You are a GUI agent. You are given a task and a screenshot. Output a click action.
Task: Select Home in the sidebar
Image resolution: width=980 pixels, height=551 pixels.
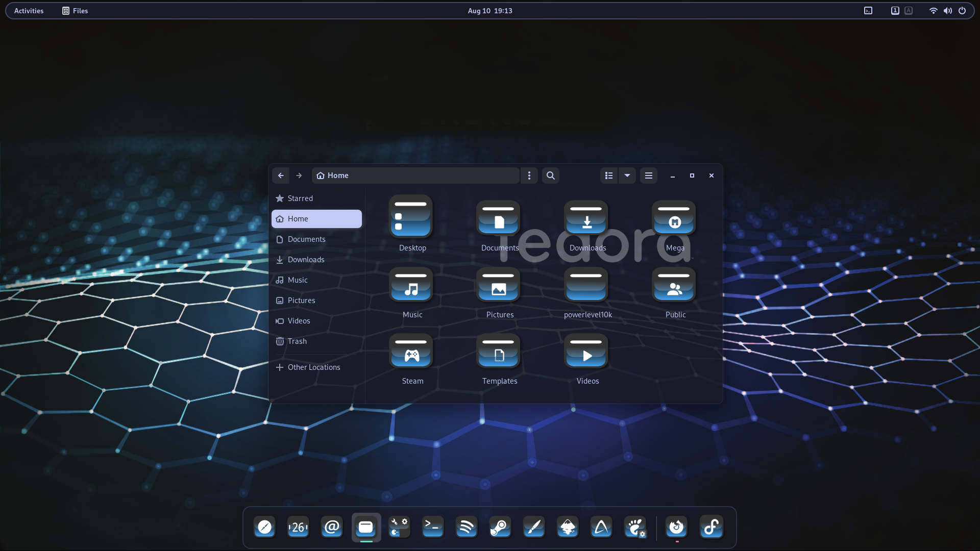pos(316,219)
